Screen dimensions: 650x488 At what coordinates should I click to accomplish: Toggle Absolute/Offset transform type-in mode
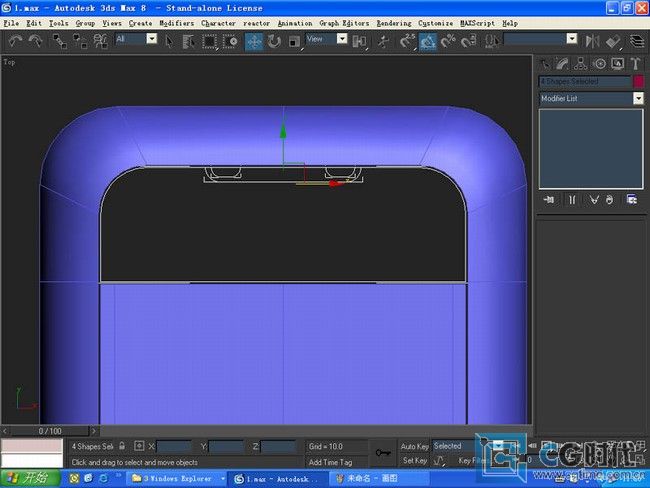click(x=139, y=446)
